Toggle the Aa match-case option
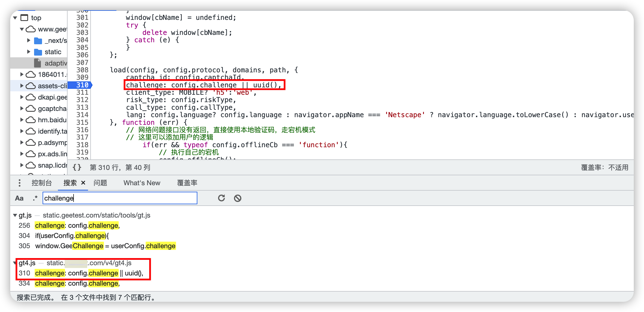644x312 pixels. point(19,198)
